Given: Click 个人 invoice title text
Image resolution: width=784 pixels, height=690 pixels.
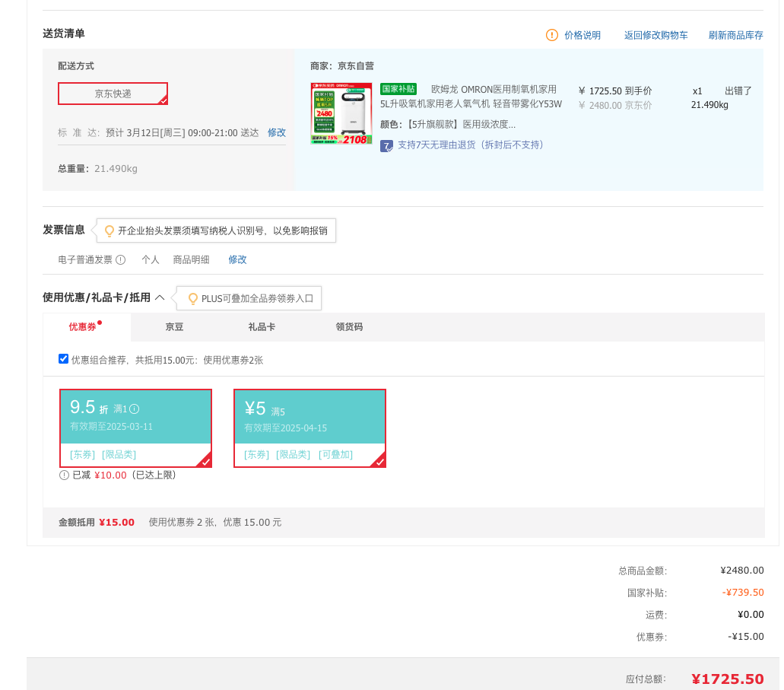Looking at the screenshot, I should pos(150,259).
